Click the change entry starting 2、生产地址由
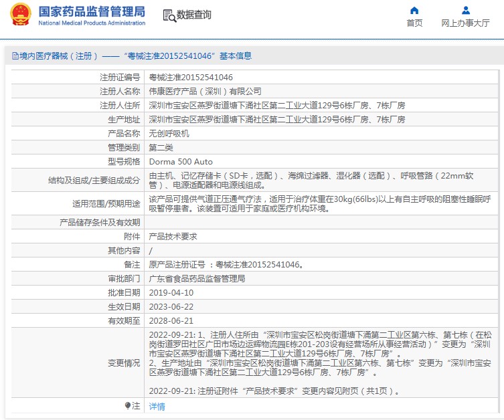This screenshot has width=504, height=420. pyautogui.click(x=320, y=368)
